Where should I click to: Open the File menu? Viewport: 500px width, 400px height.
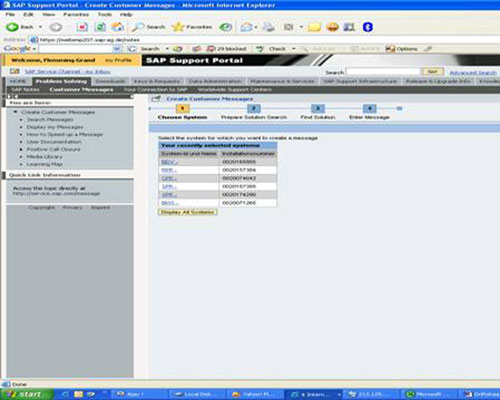[10, 14]
